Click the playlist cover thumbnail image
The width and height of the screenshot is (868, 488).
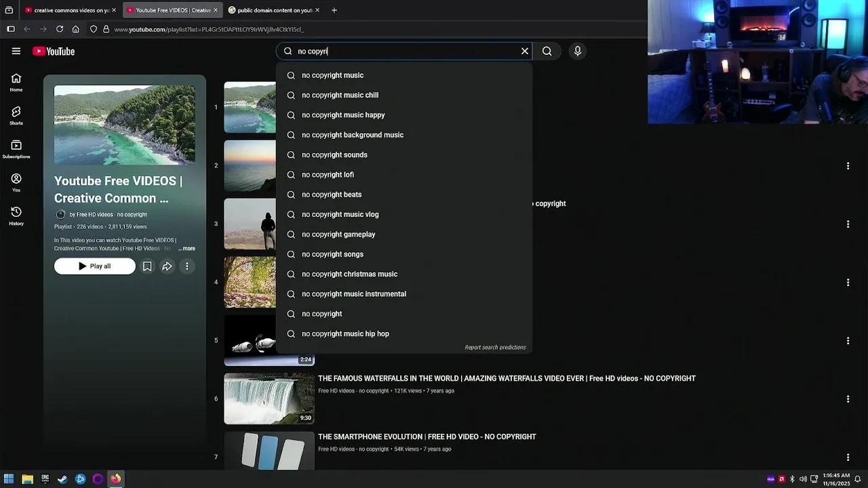(x=125, y=125)
